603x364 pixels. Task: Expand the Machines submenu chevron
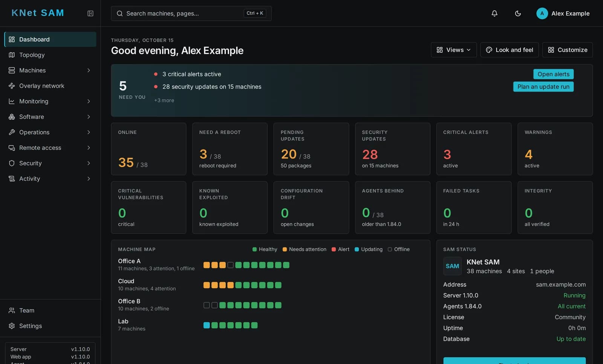click(89, 70)
